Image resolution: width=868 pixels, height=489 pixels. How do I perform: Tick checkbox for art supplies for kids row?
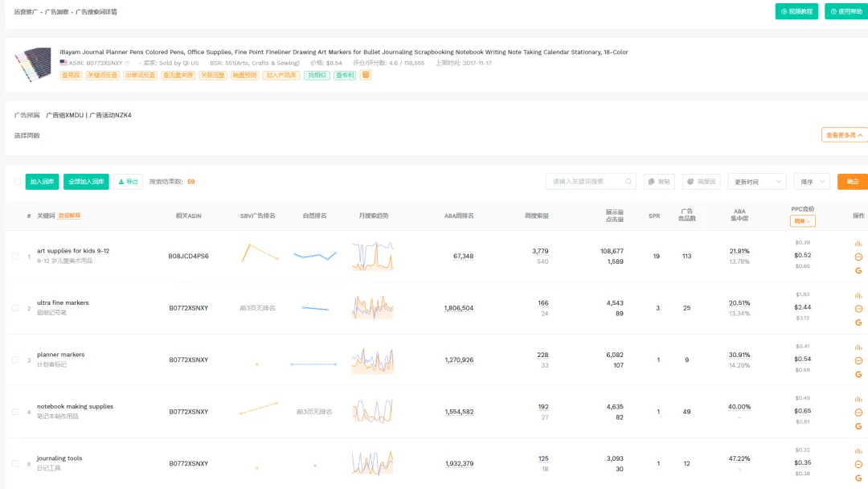(x=15, y=257)
